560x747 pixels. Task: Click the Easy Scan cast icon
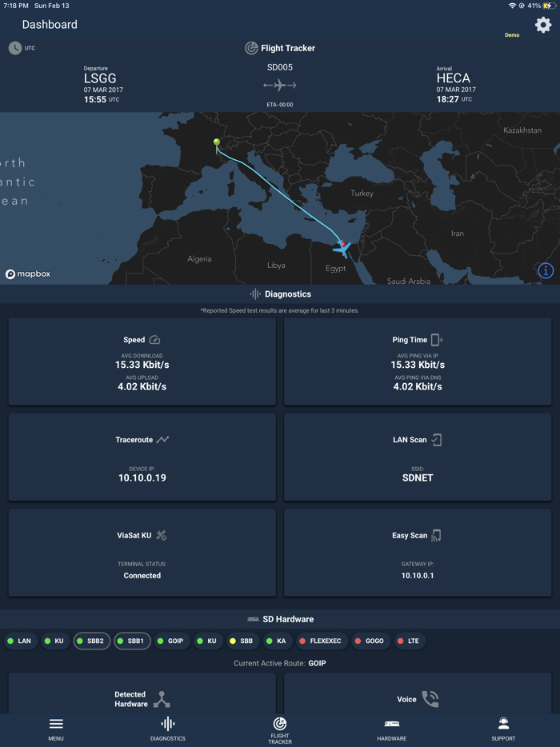tap(436, 536)
